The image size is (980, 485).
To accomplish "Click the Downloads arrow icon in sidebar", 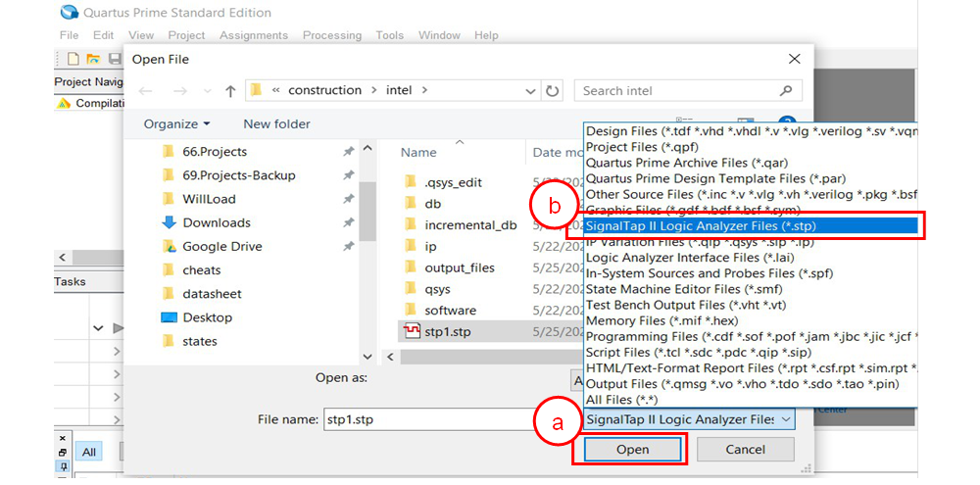I will [x=169, y=222].
